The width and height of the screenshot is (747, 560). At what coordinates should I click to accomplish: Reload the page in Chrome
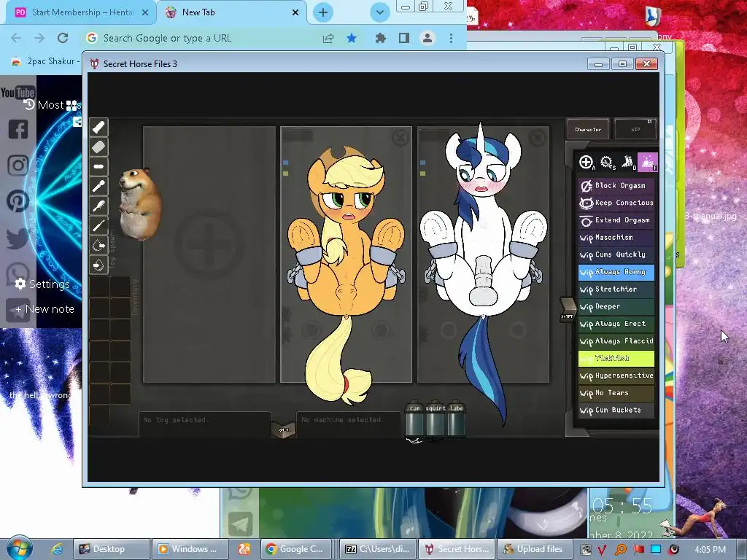[x=63, y=38]
